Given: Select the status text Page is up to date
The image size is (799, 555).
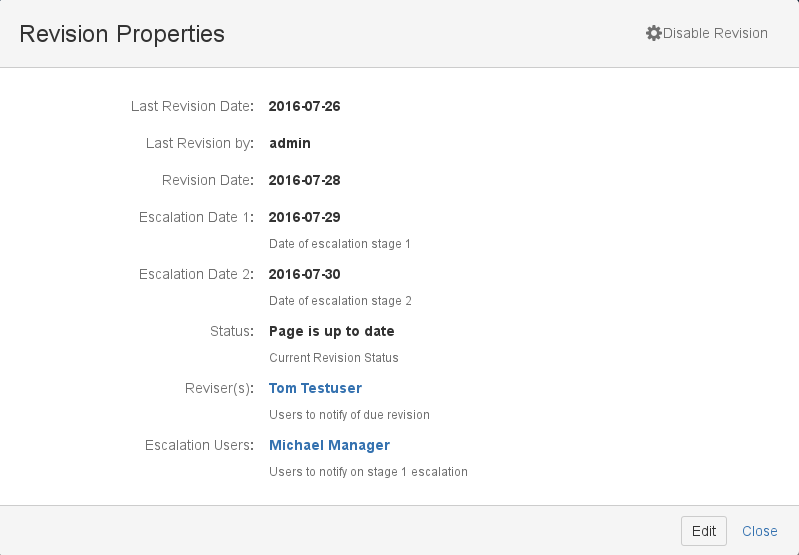Looking at the screenshot, I should pyautogui.click(x=331, y=331).
